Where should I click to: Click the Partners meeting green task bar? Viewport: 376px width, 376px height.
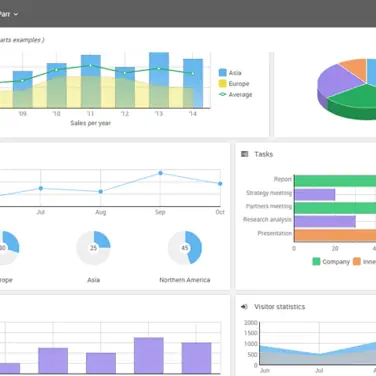click(x=335, y=208)
